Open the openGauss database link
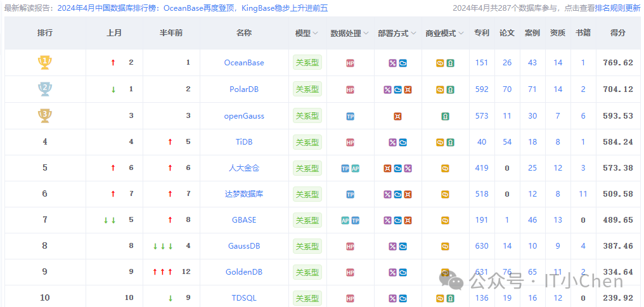 coord(244,116)
